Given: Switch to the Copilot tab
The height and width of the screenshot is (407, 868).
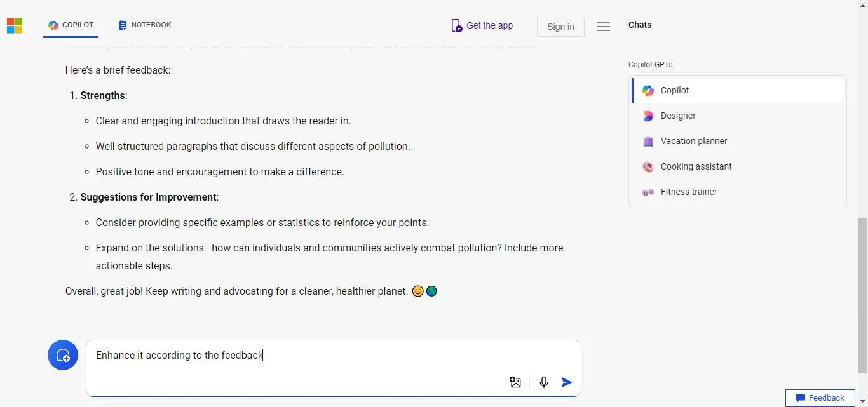Looking at the screenshot, I should [x=71, y=25].
